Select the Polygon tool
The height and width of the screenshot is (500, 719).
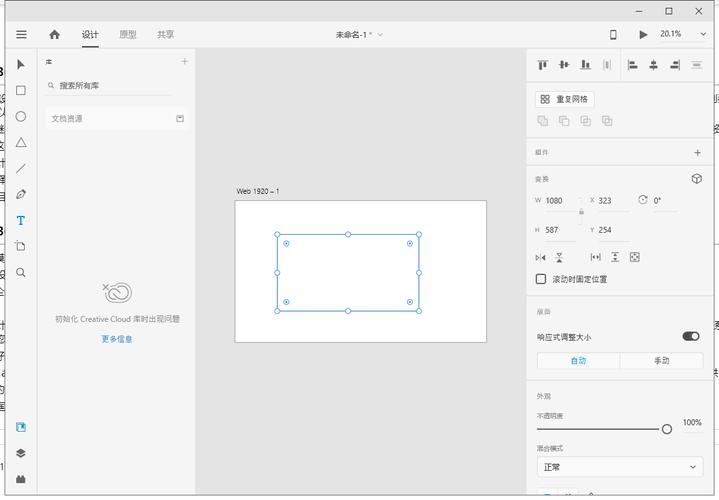point(21,142)
